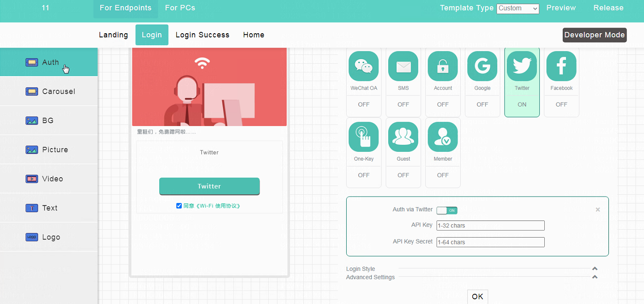Click the Release link
The image size is (644, 304).
click(x=608, y=8)
